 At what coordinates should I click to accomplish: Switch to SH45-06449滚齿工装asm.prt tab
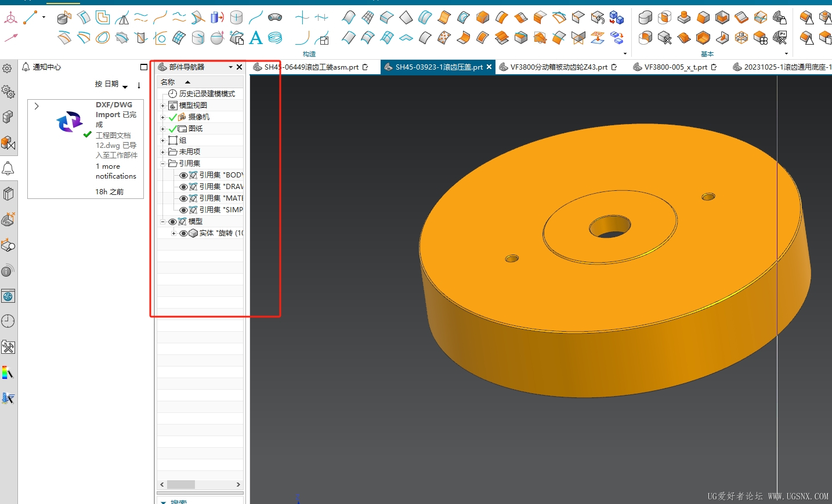(x=311, y=67)
